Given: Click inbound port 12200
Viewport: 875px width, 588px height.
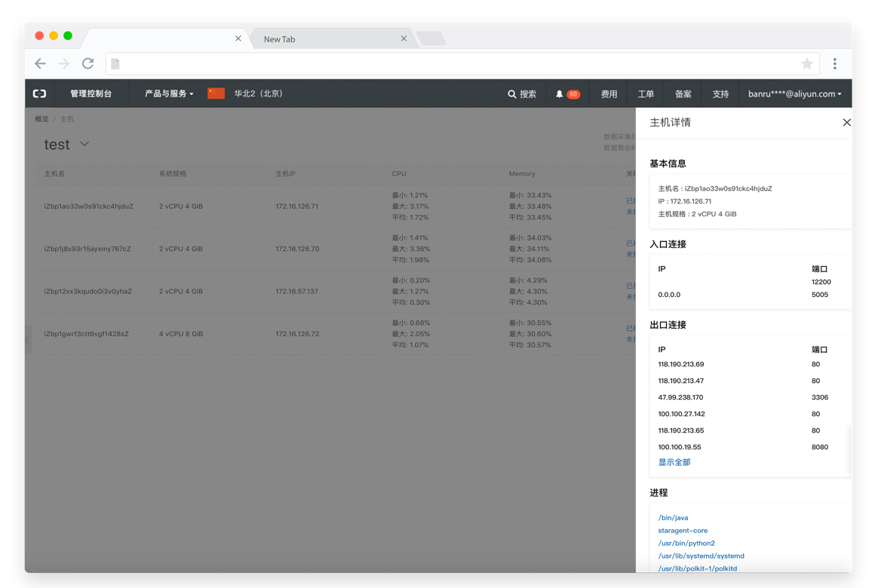Looking at the screenshot, I should 821,282.
